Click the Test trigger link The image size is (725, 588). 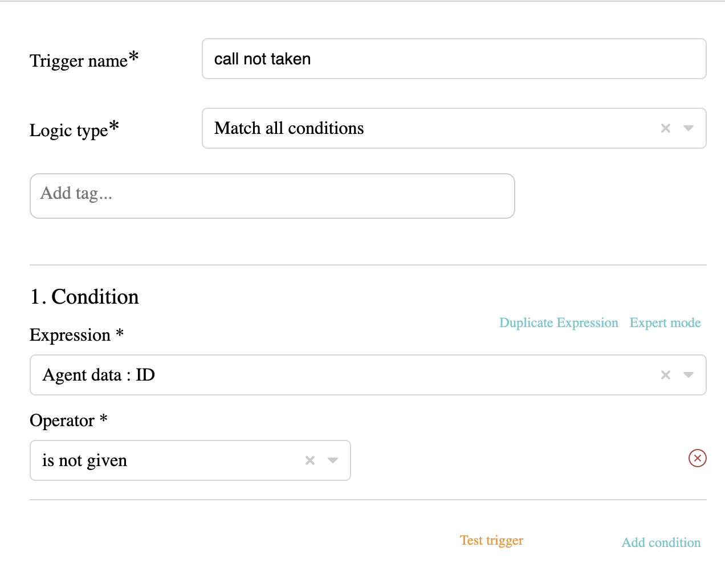[x=491, y=540]
